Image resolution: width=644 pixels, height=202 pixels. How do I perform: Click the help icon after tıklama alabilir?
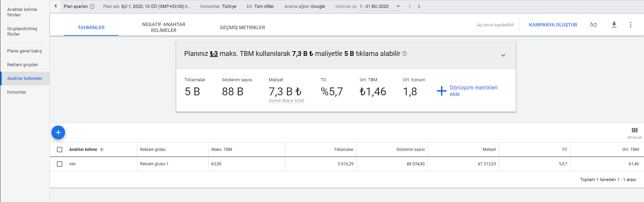pyautogui.click(x=405, y=54)
